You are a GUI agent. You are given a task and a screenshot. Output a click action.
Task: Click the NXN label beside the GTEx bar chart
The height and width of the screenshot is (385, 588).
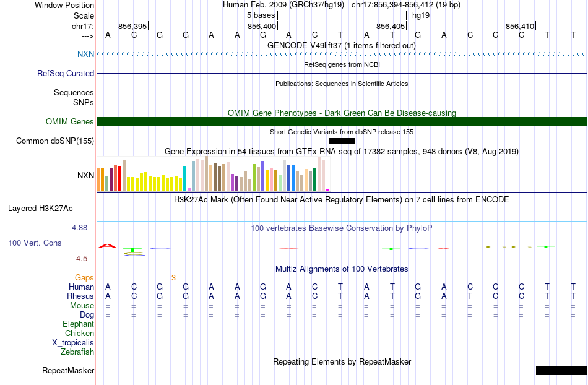[85, 175]
